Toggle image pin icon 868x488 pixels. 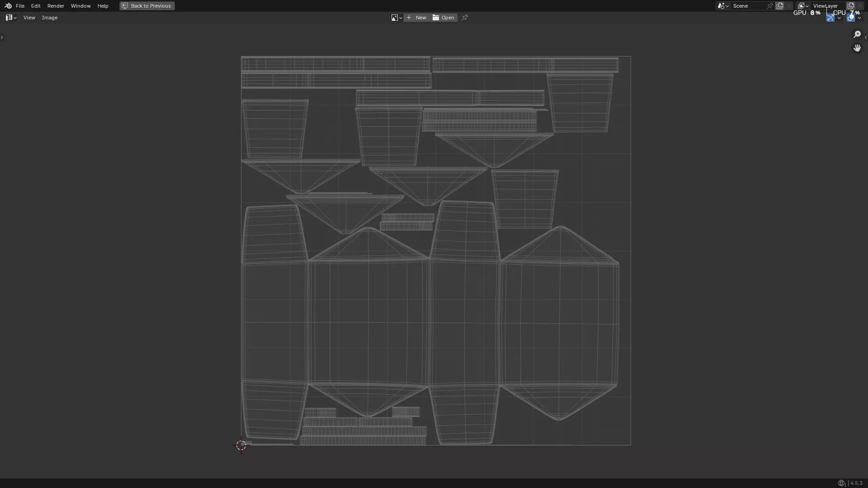[465, 18]
